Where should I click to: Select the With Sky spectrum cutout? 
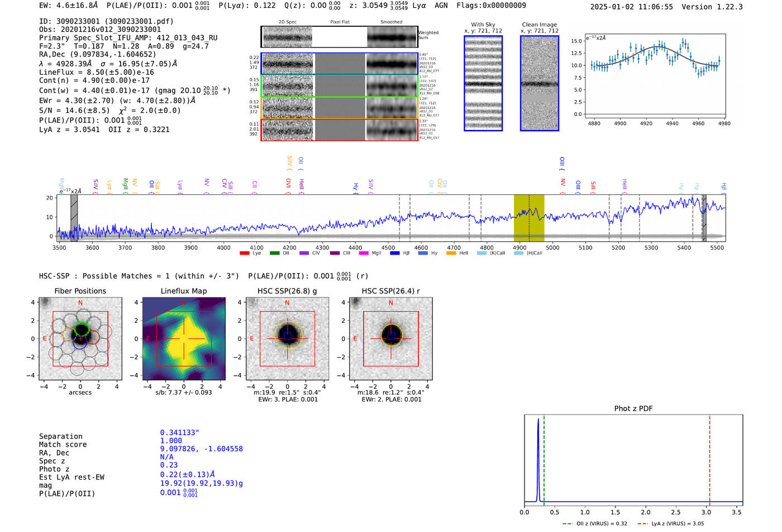pyautogui.click(x=483, y=83)
